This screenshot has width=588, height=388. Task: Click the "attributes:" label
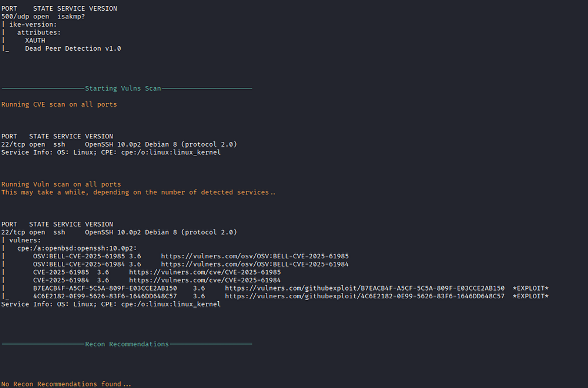coord(39,33)
